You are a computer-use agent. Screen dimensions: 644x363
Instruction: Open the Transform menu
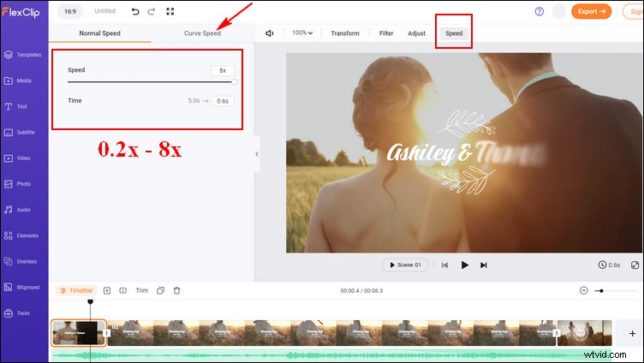(345, 33)
